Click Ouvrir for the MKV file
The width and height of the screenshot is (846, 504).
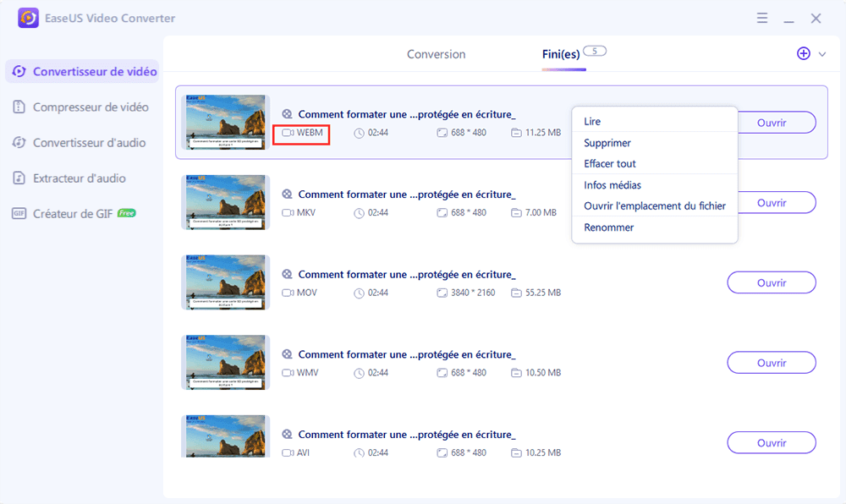coord(771,202)
